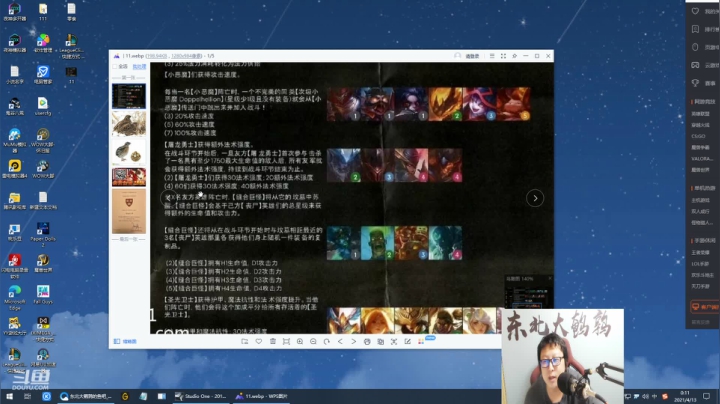Open the Paper Dolls 2 desktop icon

[43, 234]
